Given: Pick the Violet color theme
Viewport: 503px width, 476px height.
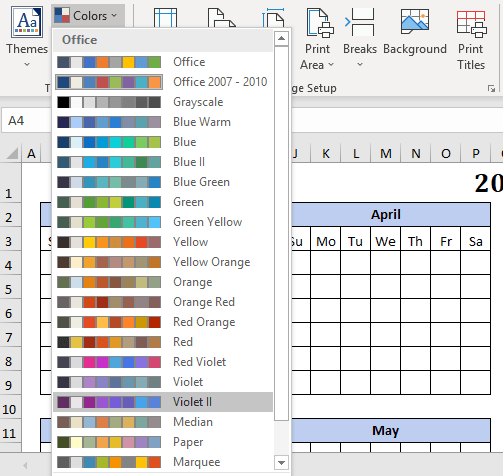Looking at the screenshot, I should [163, 382].
